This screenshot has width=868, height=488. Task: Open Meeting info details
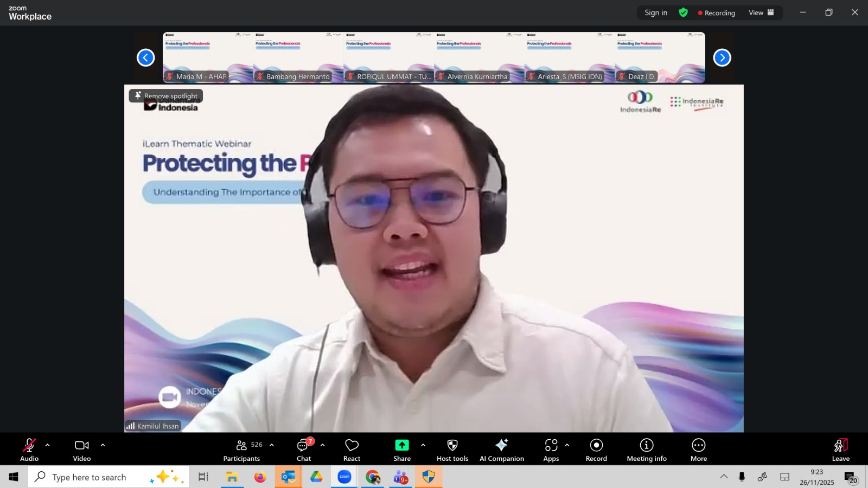[x=646, y=450]
